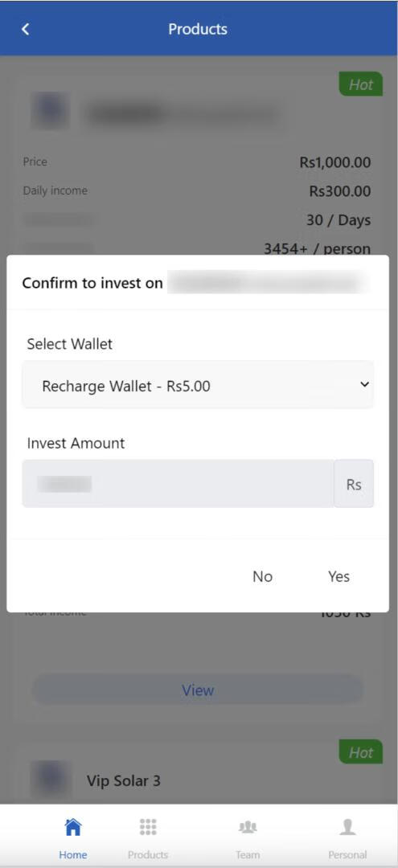Cancel investment with No
The width and height of the screenshot is (398, 868).
tap(262, 576)
